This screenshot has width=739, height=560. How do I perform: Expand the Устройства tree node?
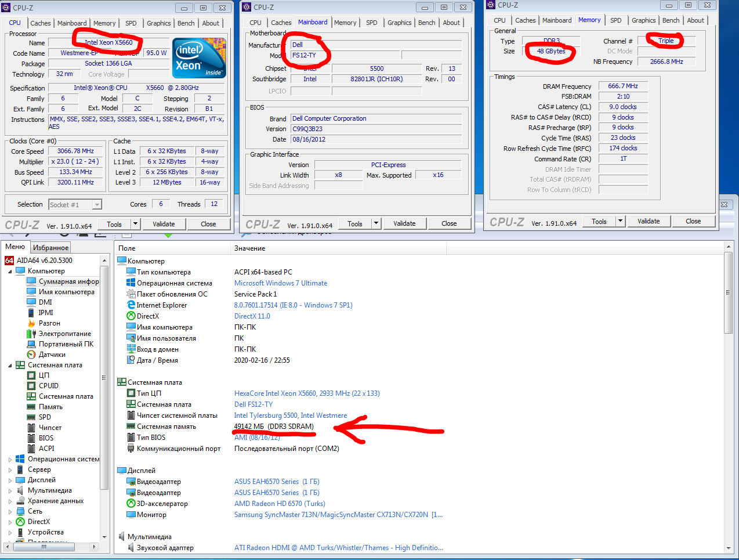[10, 533]
